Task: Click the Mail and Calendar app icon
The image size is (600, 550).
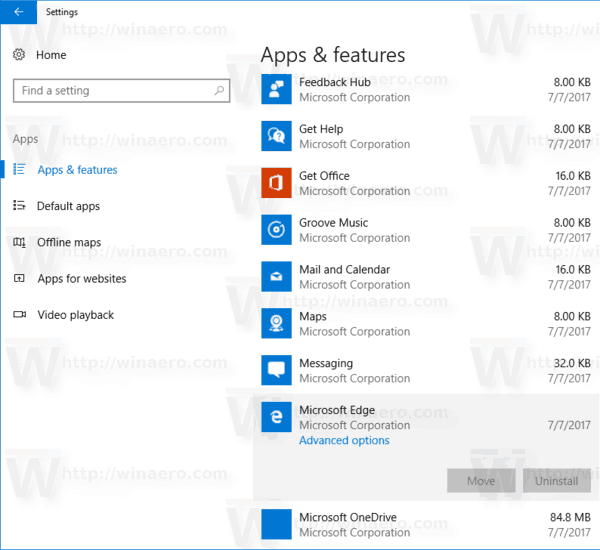Action: (x=276, y=276)
